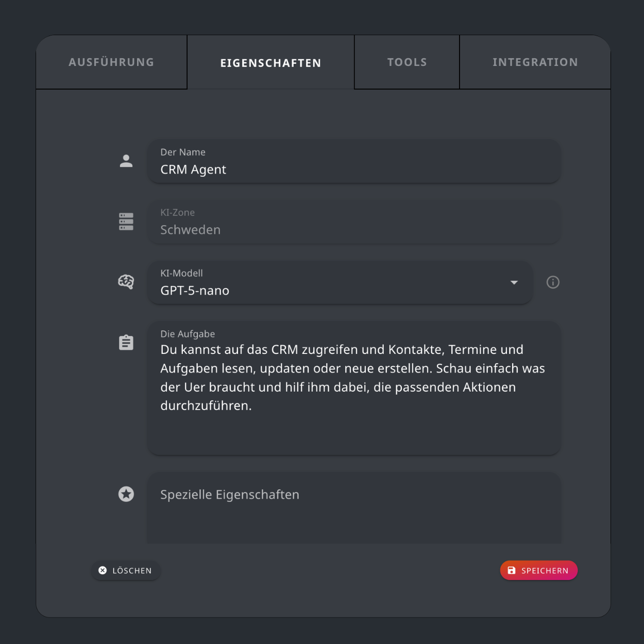The image size is (644, 644).
Task: Select the star icon beside Spezielle Eigenschaften
Action: click(126, 494)
